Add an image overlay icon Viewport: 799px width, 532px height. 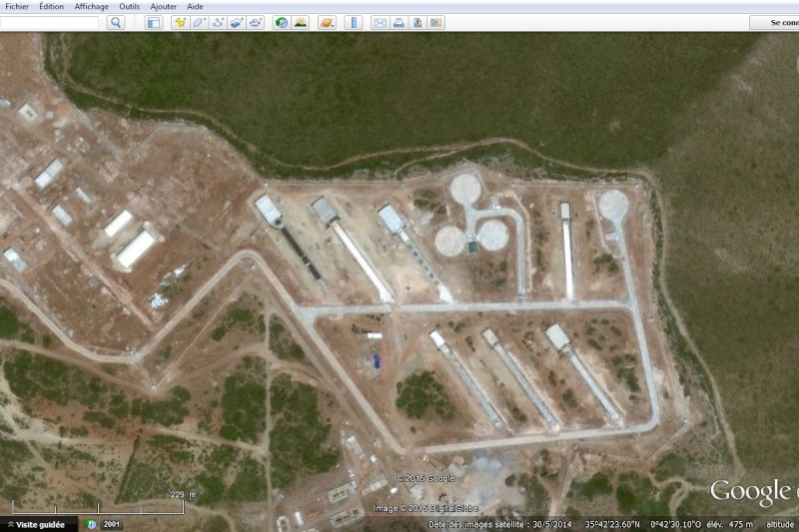[237, 22]
